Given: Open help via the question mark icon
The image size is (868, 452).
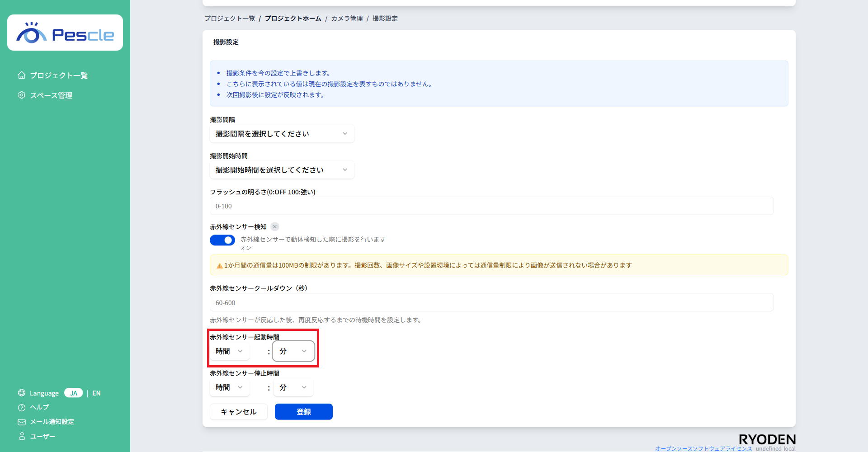Looking at the screenshot, I should (21, 407).
